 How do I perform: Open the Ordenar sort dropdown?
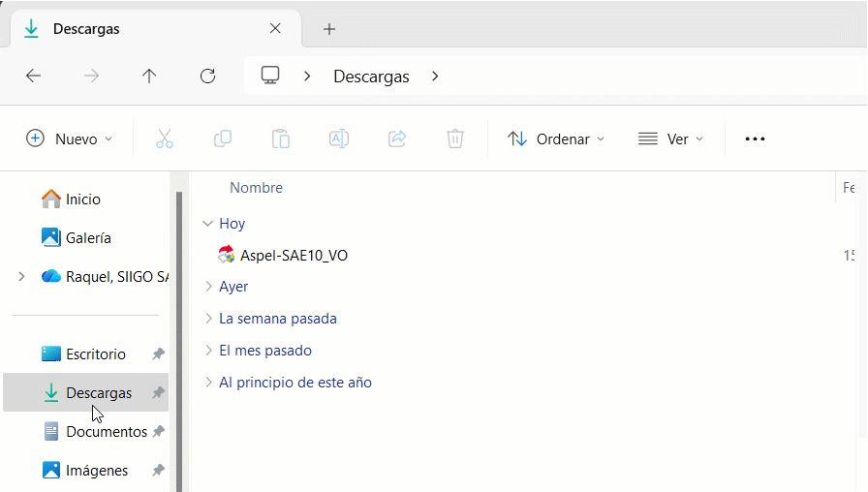tap(556, 138)
